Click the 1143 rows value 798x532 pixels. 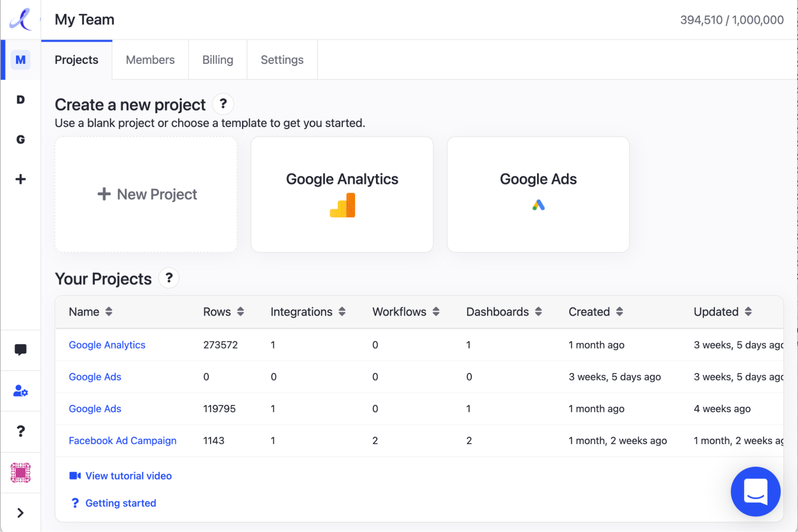(x=214, y=441)
